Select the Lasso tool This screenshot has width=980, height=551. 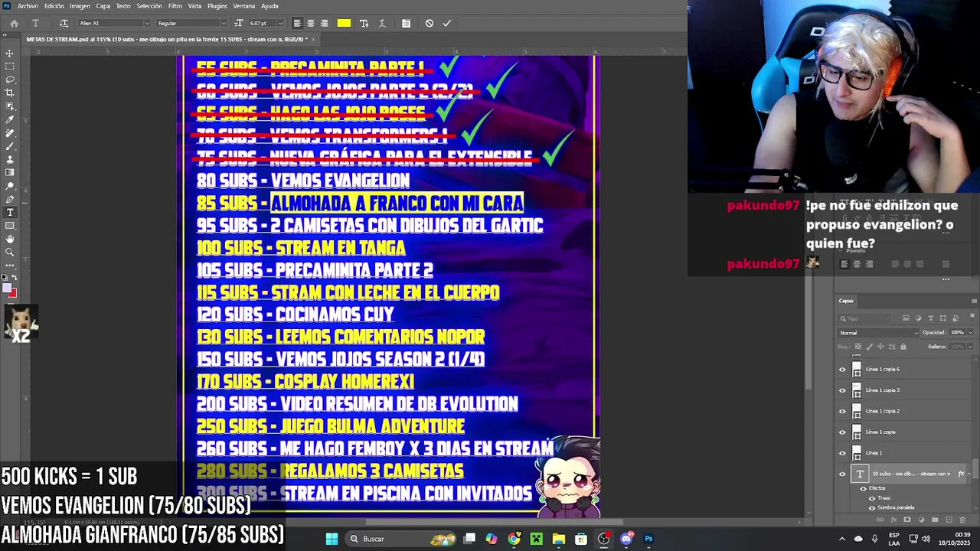click(x=10, y=80)
